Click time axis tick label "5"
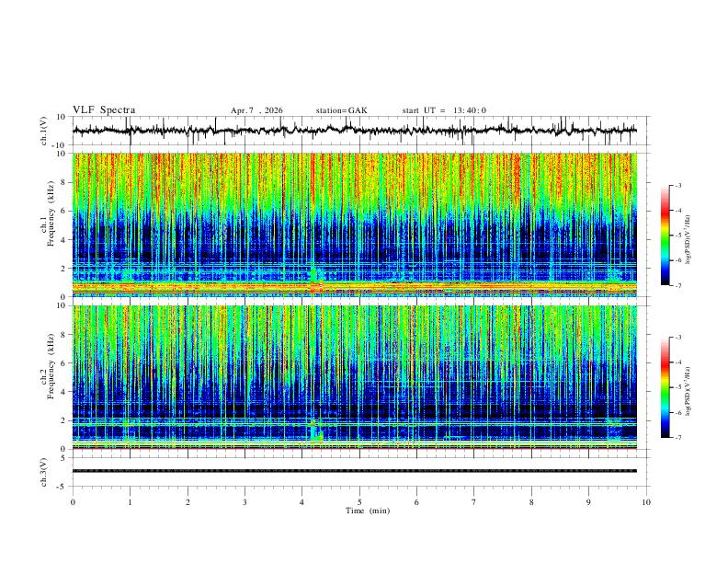This screenshot has width=728, height=563. (359, 502)
